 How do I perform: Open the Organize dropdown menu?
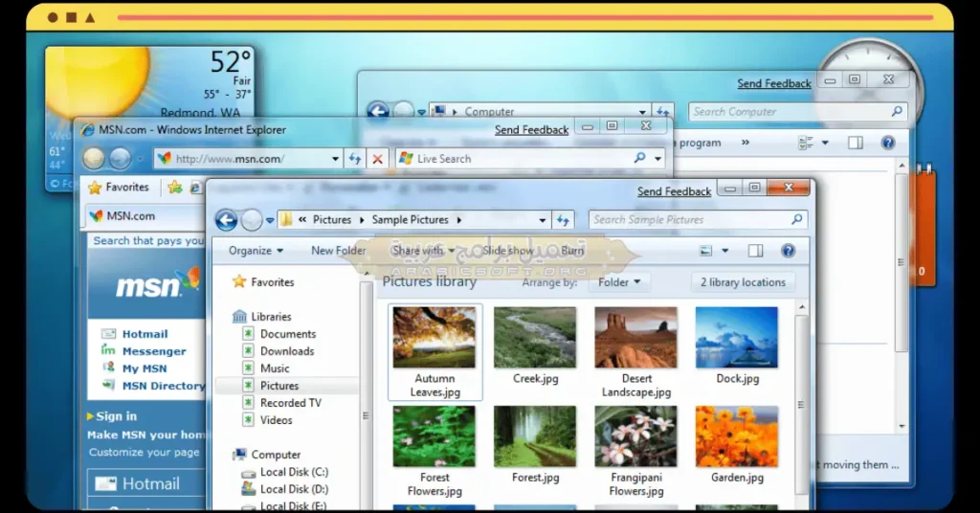tap(256, 251)
